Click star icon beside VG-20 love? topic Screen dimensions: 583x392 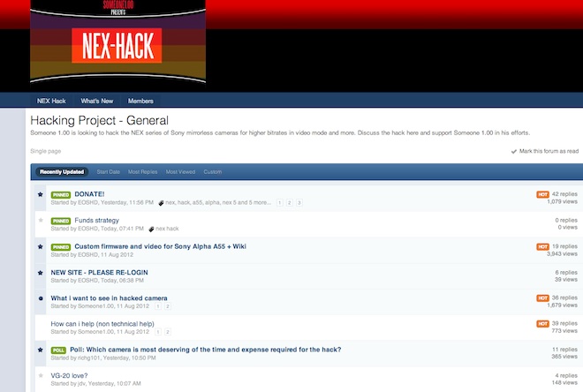click(x=41, y=375)
